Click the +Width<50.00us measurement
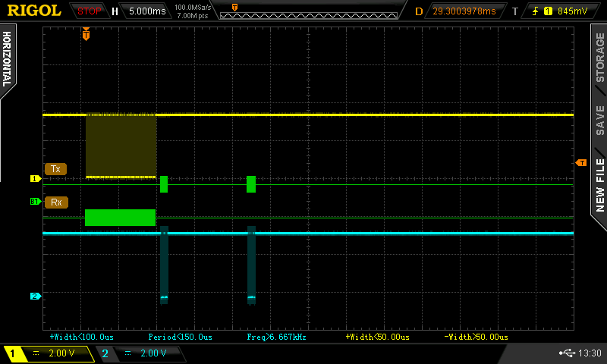This screenshot has width=607, height=364. click(377, 337)
